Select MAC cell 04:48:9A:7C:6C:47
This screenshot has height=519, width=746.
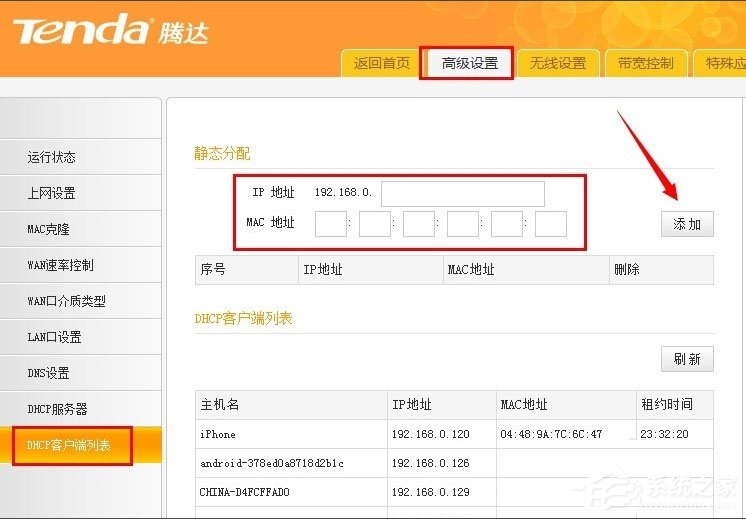pyautogui.click(x=566, y=434)
